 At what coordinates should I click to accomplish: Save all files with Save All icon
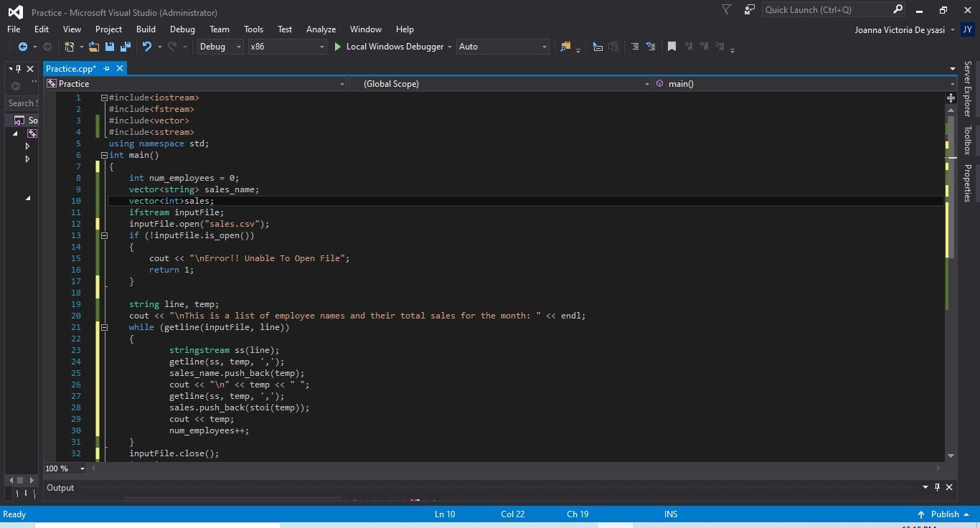(124, 47)
